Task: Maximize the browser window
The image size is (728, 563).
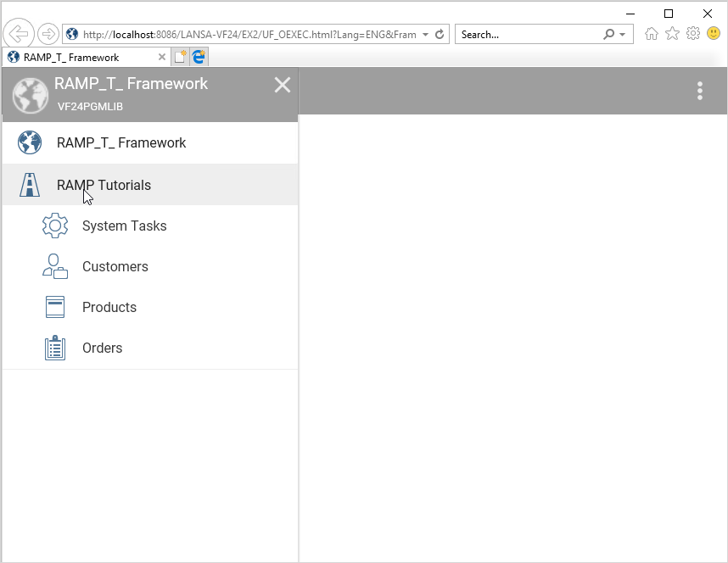Action: coord(669,14)
